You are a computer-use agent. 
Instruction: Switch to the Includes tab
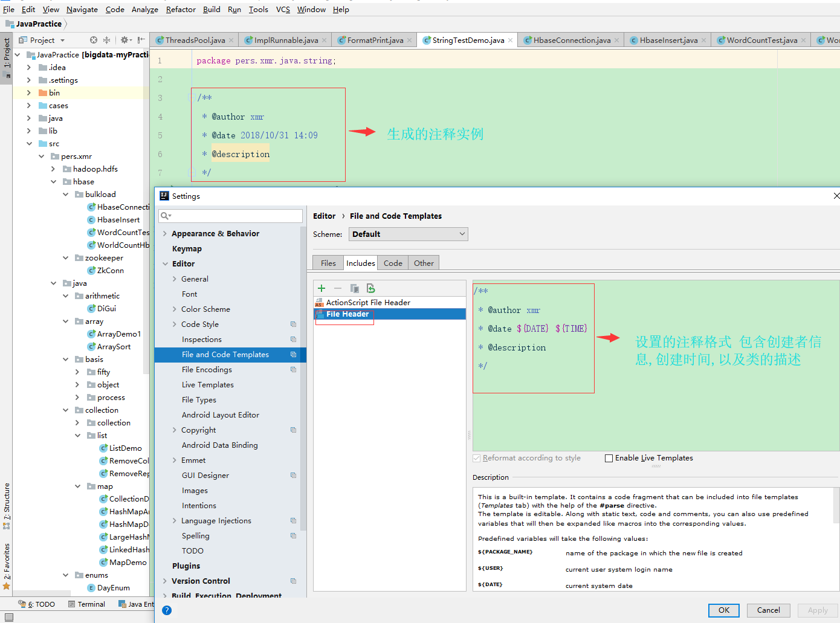361,263
